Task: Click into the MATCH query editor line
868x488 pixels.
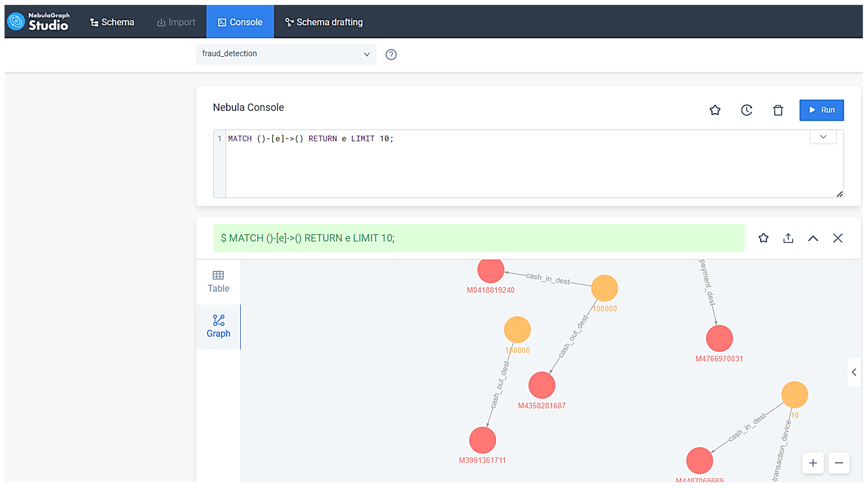Action: pos(310,139)
